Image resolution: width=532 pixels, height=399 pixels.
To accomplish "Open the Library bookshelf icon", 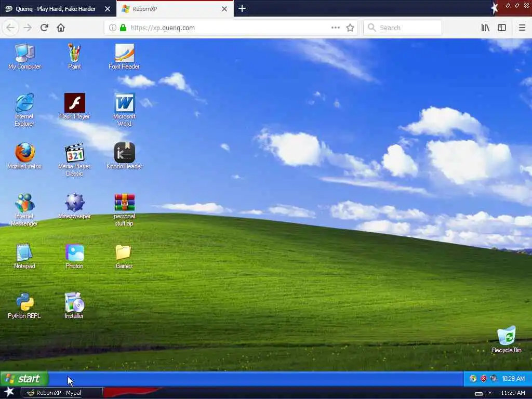I will 485,28.
